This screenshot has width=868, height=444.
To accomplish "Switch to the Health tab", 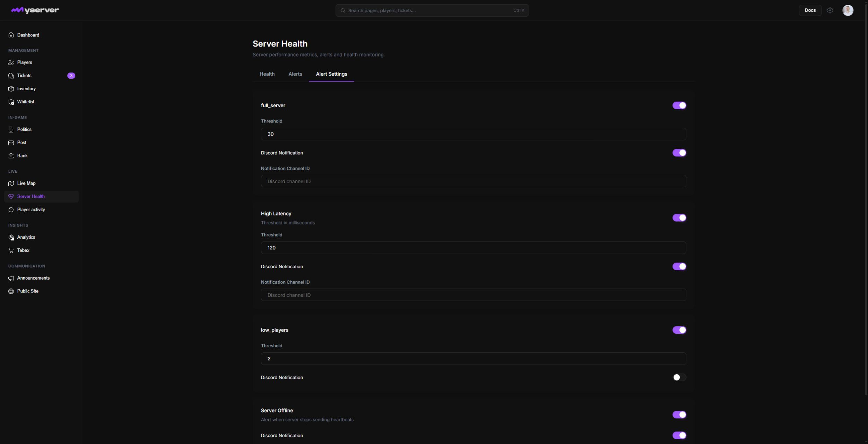I will point(267,74).
